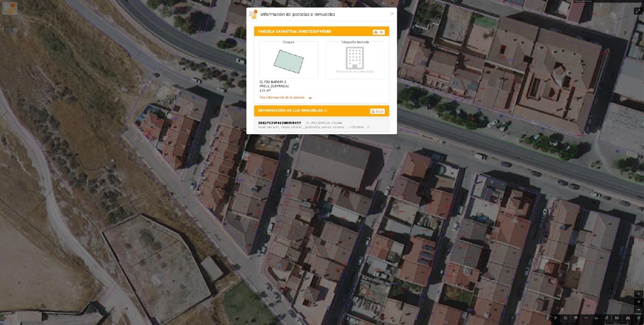
Task: Click the Croquis parcel sketch thumbnail
Action: point(288,60)
